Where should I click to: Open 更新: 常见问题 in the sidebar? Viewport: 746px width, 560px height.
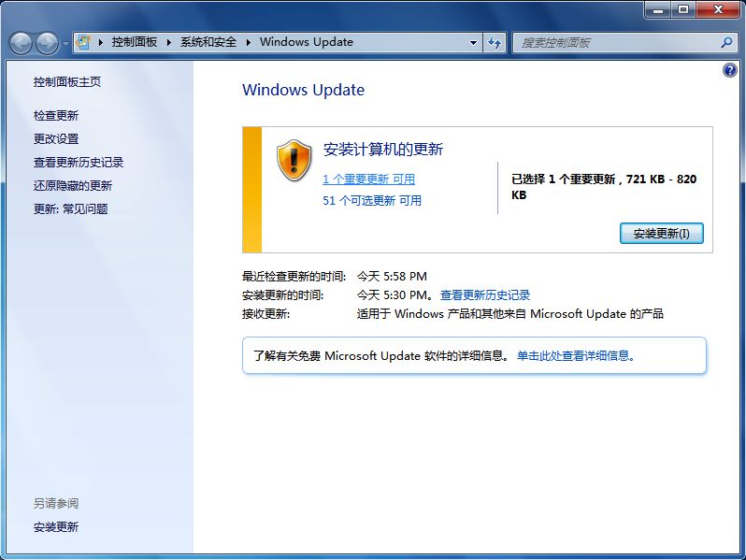[70, 208]
